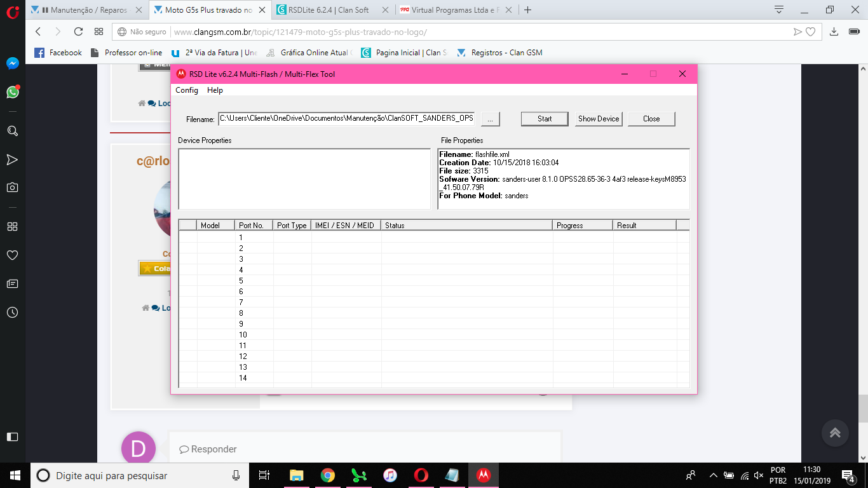Open notification center in taskbar

pos(848,475)
